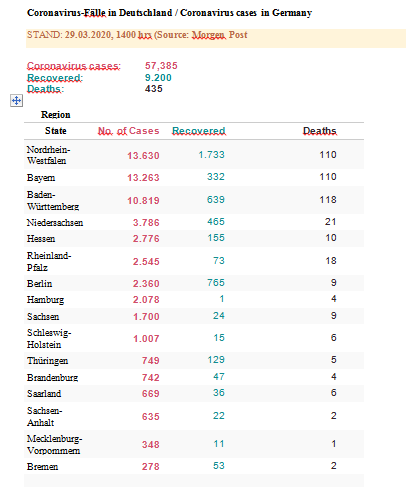This screenshot has height=487, width=413.
Task: Click Bremen's case count 278
Action: click(151, 467)
